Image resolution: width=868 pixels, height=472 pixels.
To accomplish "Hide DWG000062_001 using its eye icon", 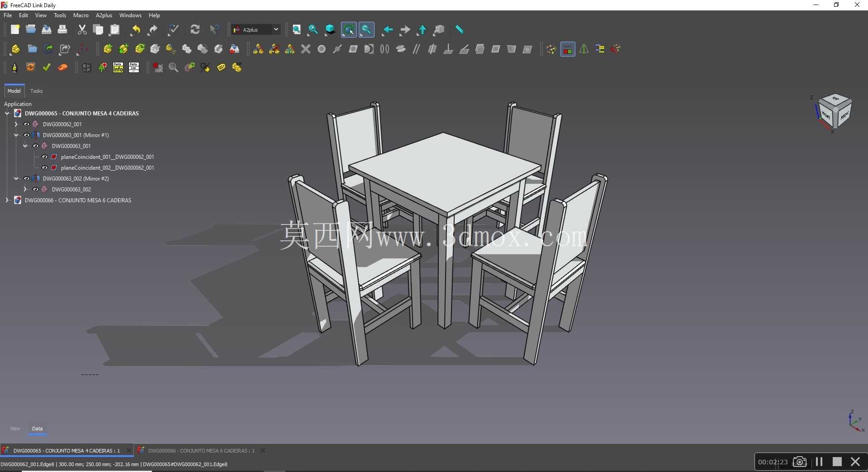I will pyautogui.click(x=27, y=124).
